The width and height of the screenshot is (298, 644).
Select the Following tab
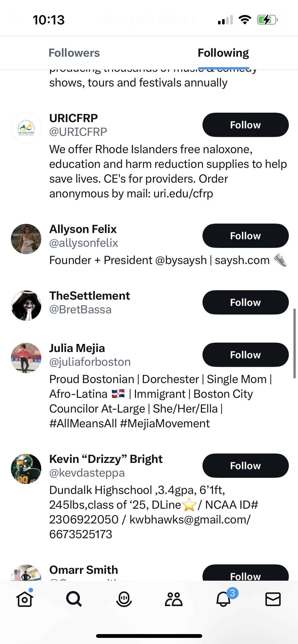[x=223, y=53]
